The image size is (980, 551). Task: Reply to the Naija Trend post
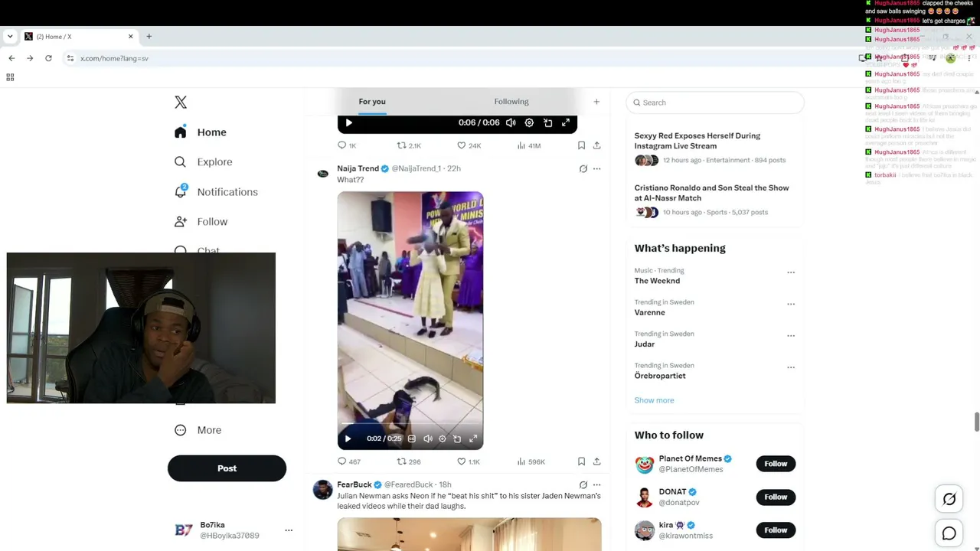[349, 461]
